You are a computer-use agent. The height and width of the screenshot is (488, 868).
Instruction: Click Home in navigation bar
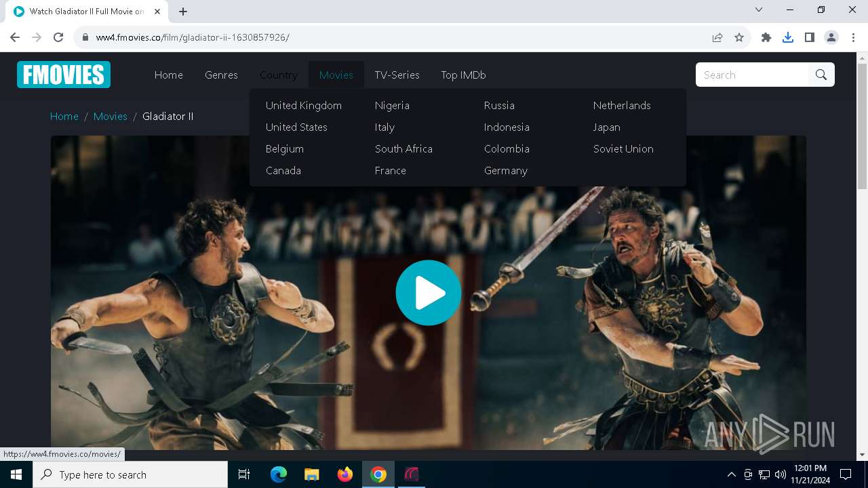[x=169, y=75]
